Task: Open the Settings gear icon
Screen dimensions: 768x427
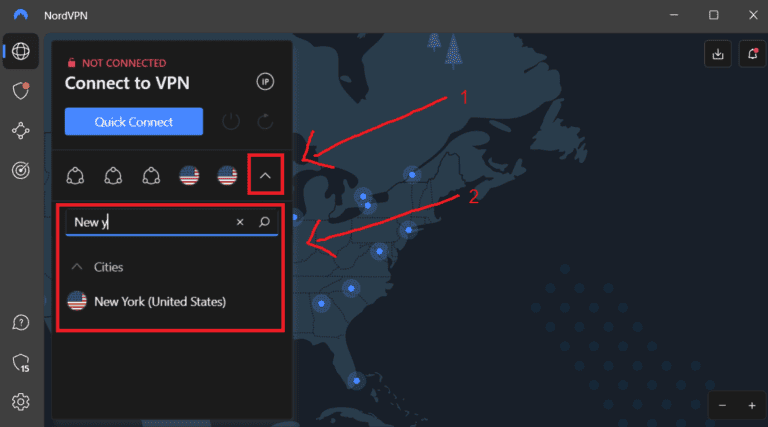Action: point(19,401)
